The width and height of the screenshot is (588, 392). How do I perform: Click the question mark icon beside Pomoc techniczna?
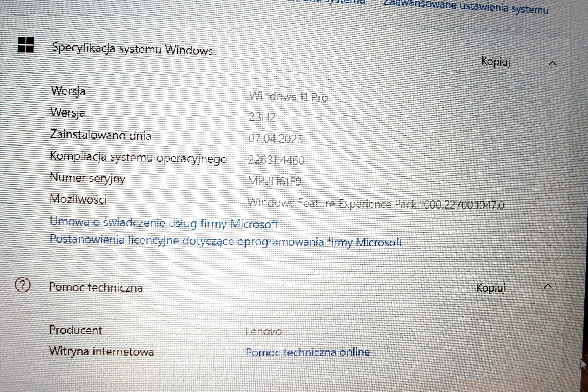click(x=23, y=285)
